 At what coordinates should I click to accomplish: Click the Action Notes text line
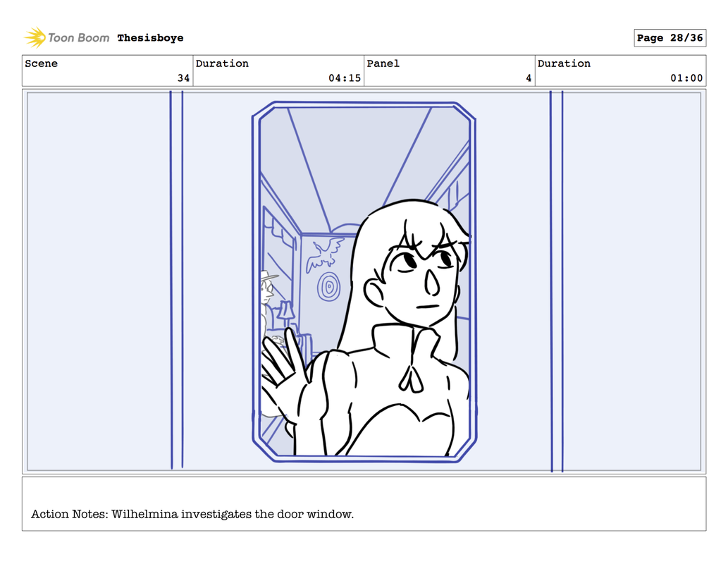pos(192,514)
